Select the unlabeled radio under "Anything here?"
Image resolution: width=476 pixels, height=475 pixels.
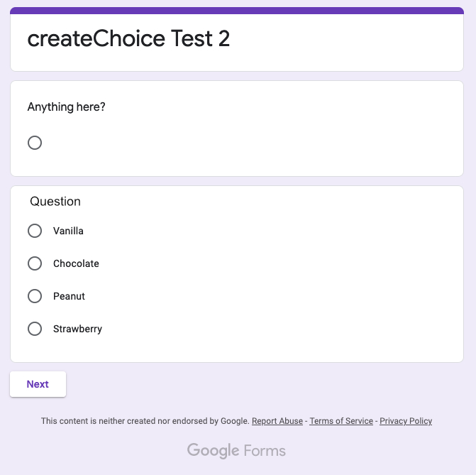click(x=35, y=143)
